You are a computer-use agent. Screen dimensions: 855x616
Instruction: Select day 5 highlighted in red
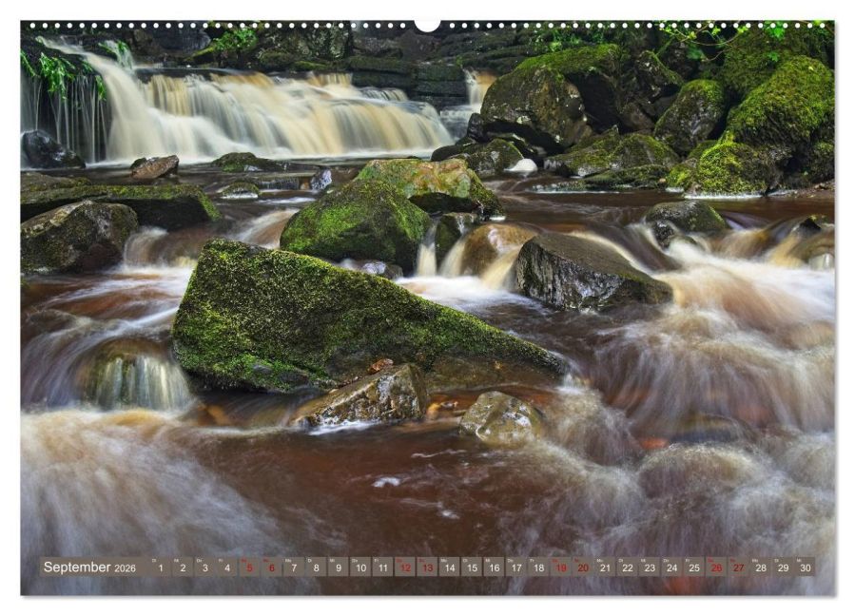coord(249,568)
